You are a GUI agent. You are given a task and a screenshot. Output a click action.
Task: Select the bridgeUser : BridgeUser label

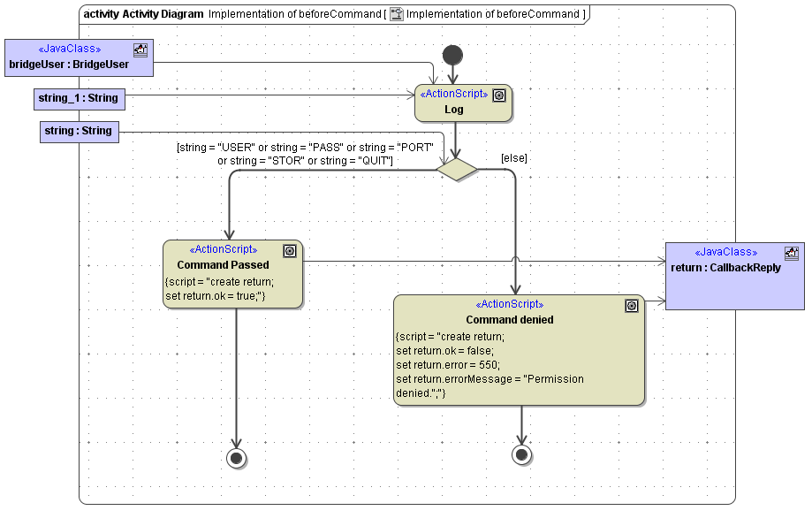point(69,65)
